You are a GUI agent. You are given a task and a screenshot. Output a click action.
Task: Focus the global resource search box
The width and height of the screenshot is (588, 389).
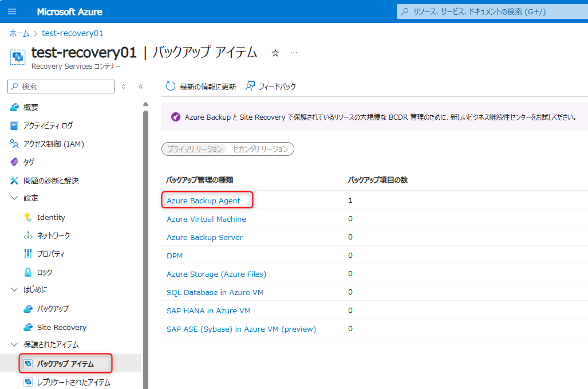(x=492, y=11)
